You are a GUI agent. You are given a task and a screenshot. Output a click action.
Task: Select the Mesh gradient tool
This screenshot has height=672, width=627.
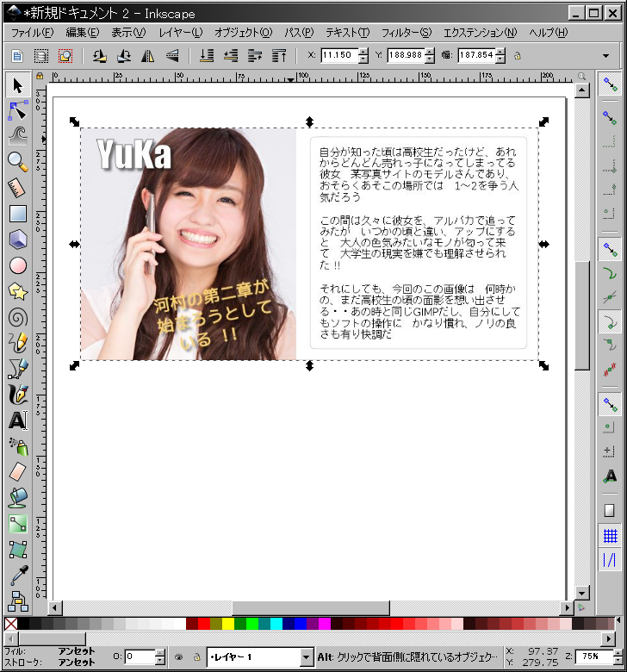coord(18,550)
